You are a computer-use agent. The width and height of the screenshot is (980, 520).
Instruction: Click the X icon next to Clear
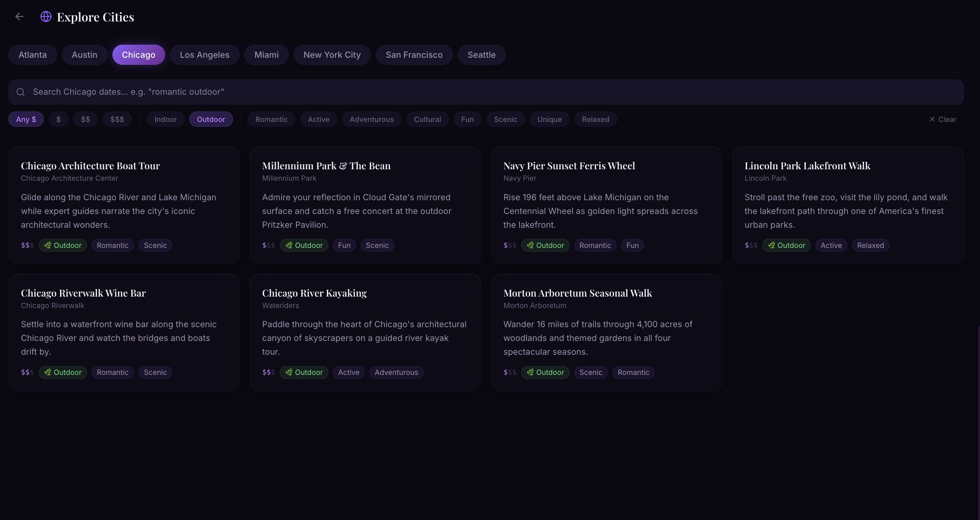pos(932,120)
